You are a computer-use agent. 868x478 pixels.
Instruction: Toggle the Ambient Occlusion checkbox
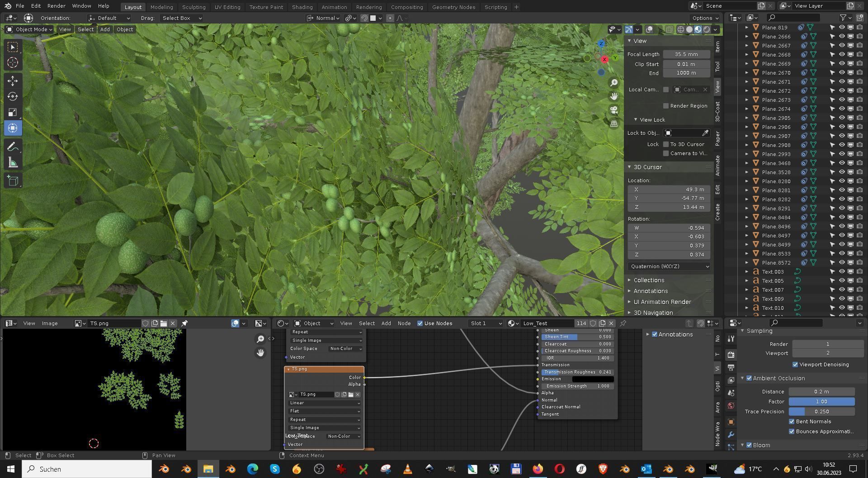click(x=749, y=378)
